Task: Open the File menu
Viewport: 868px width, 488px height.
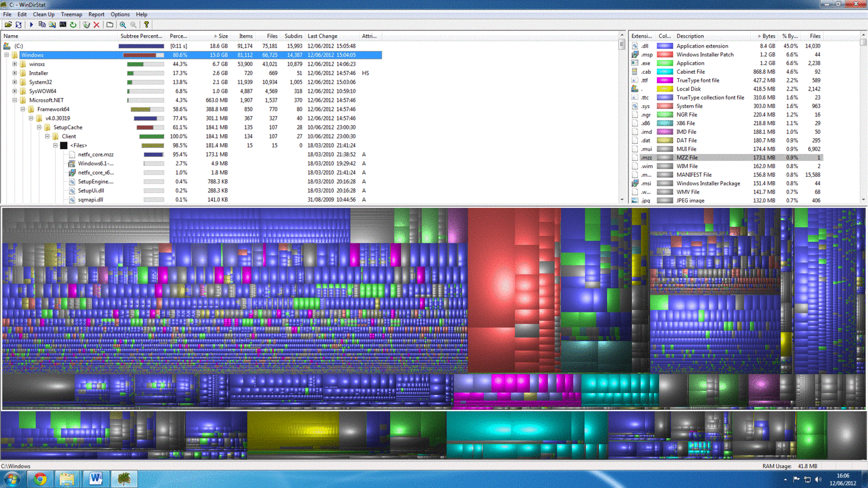Action: [x=8, y=15]
